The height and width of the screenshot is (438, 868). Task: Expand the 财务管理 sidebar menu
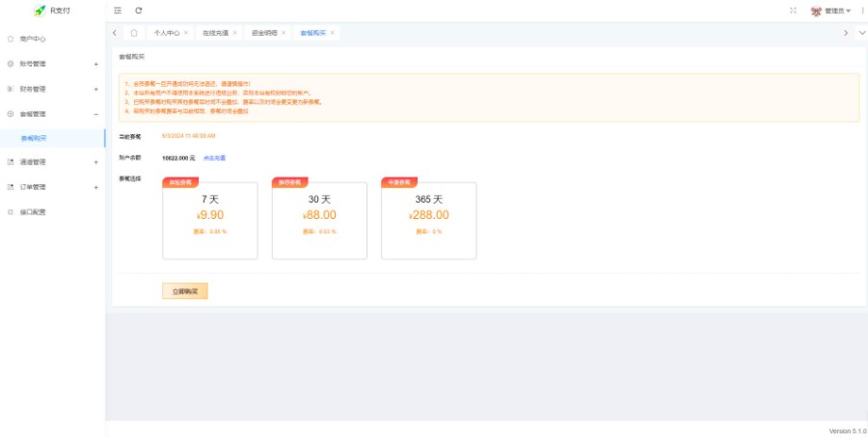[x=53, y=89]
